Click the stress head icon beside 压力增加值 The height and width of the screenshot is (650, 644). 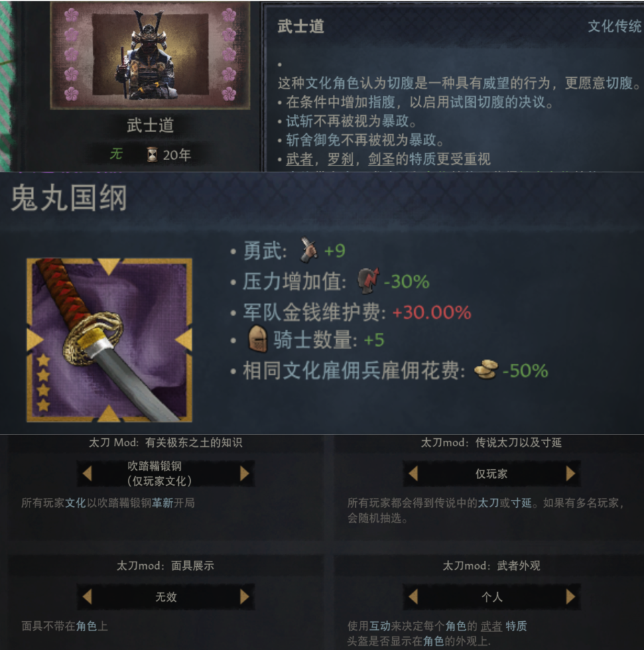point(368,281)
